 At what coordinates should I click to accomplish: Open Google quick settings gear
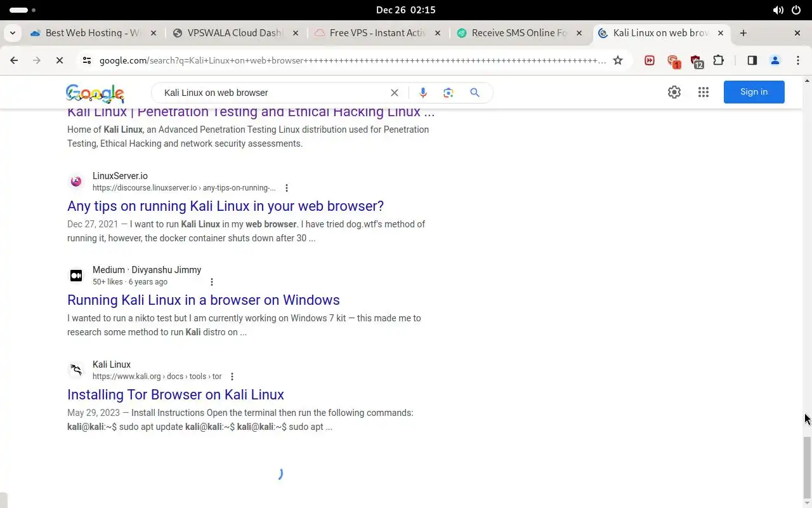click(x=674, y=92)
